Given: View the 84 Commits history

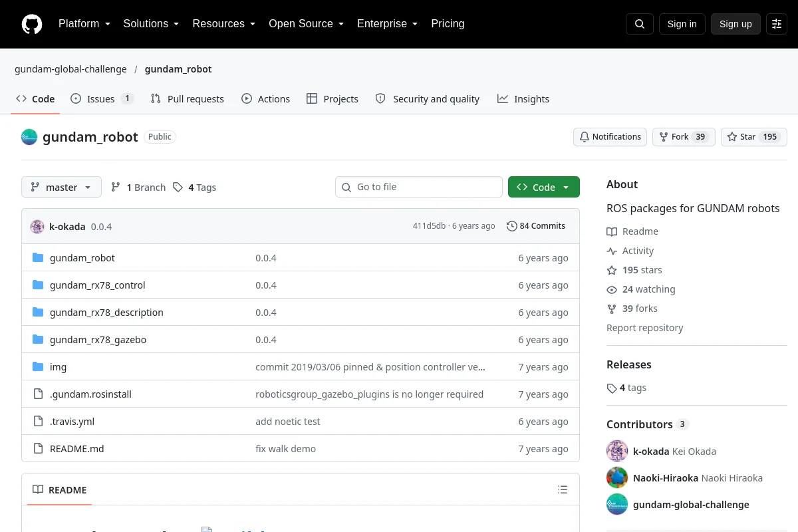Looking at the screenshot, I should 536,226.
